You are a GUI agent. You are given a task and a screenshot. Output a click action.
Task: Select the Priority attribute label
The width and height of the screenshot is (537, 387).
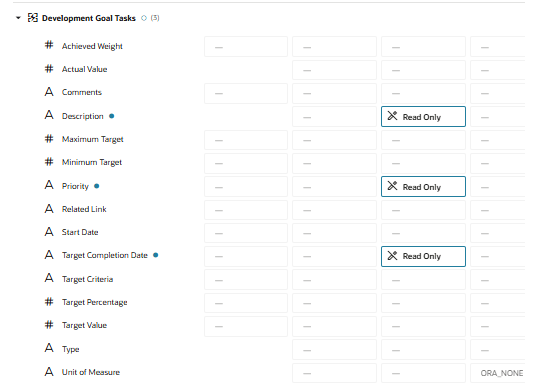click(75, 186)
